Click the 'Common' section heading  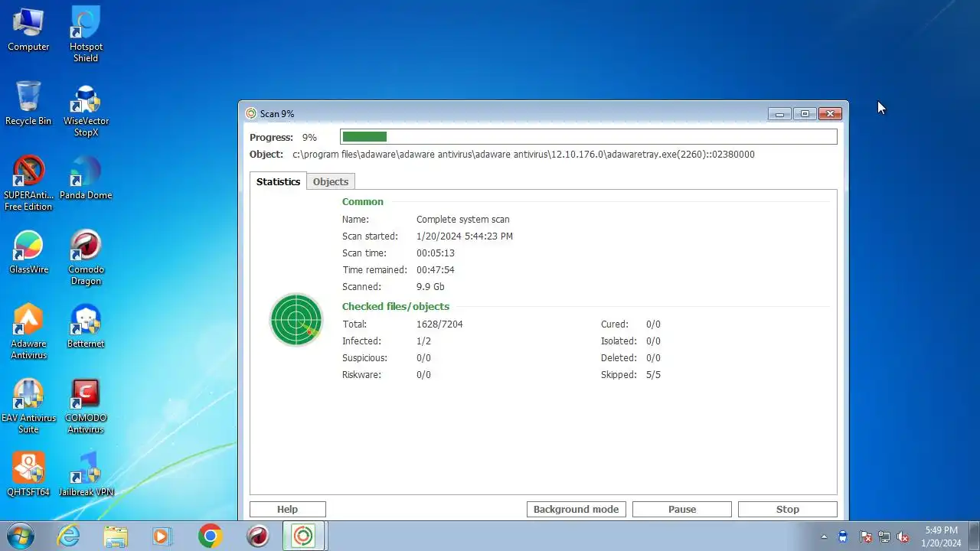pyautogui.click(x=363, y=202)
